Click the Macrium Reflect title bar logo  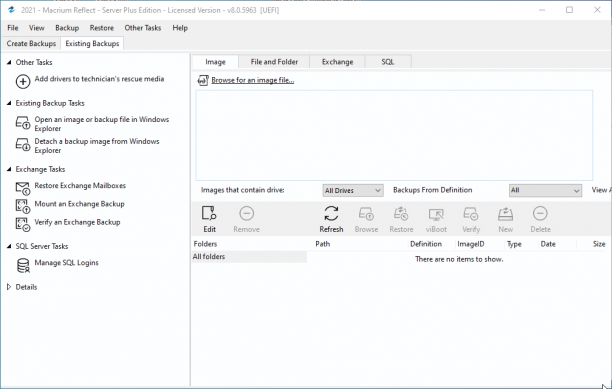point(11,10)
